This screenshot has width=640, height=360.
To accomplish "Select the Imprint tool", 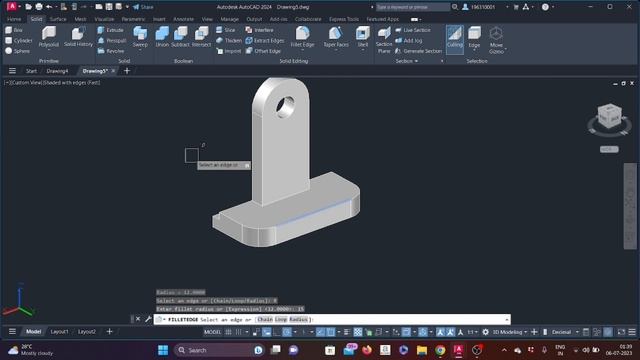I will [x=229, y=51].
